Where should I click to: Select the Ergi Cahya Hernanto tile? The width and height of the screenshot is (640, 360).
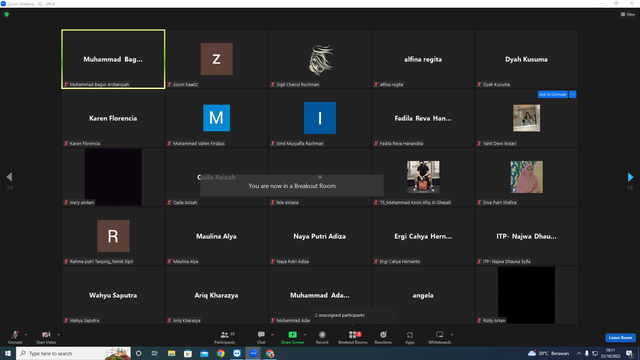[x=423, y=236]
